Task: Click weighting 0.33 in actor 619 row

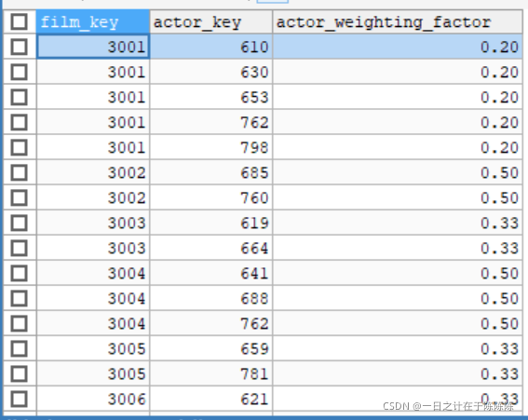Action: click(398, 223)
